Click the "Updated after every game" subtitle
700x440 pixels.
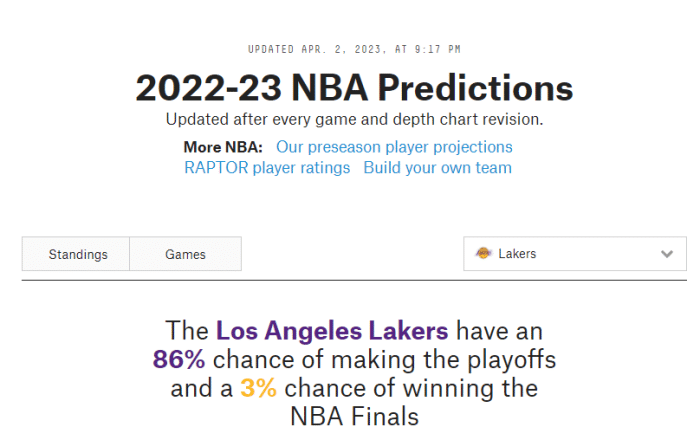pos(354,120)
